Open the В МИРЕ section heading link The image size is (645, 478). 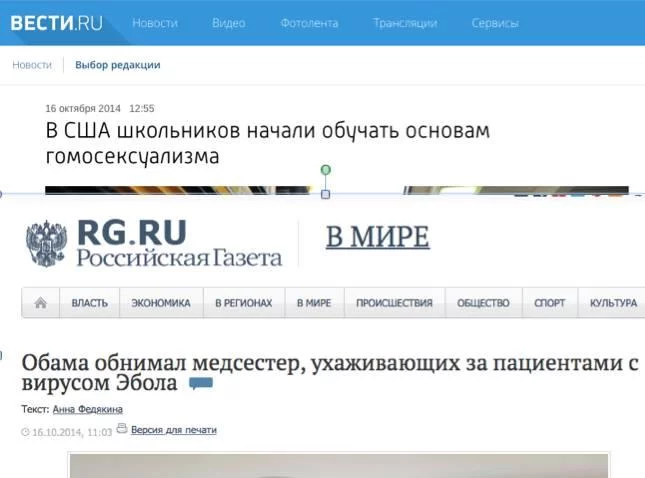pos(378,237)
